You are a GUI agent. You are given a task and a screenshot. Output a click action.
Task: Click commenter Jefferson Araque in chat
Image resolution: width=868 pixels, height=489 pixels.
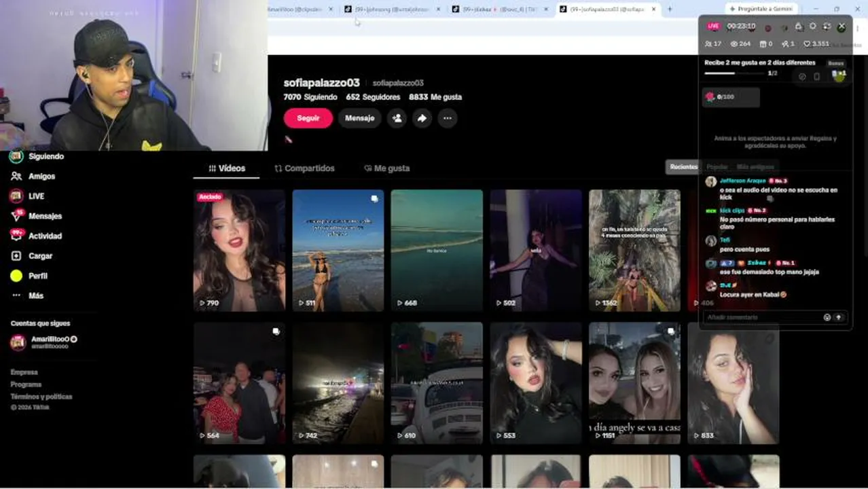pyautogui.click(x=742, y=181)
